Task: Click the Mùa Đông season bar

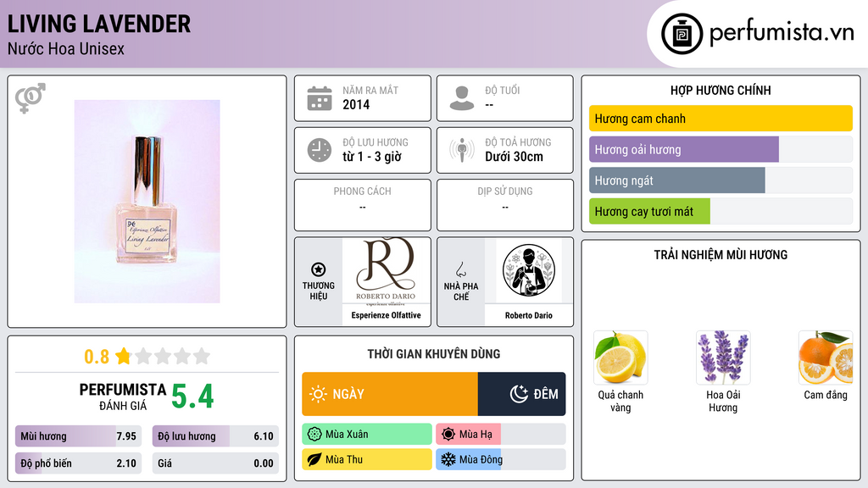Action: tap(500, 459)
